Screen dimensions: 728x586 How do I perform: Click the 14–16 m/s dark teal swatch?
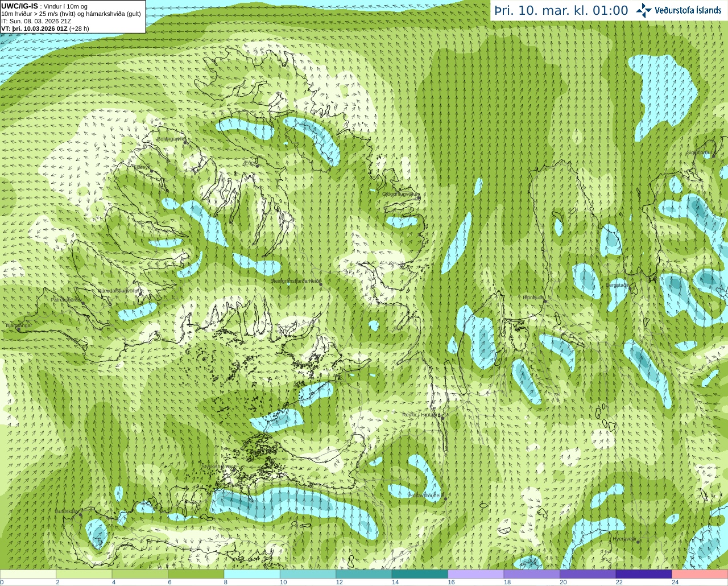(x=420, y=574)
